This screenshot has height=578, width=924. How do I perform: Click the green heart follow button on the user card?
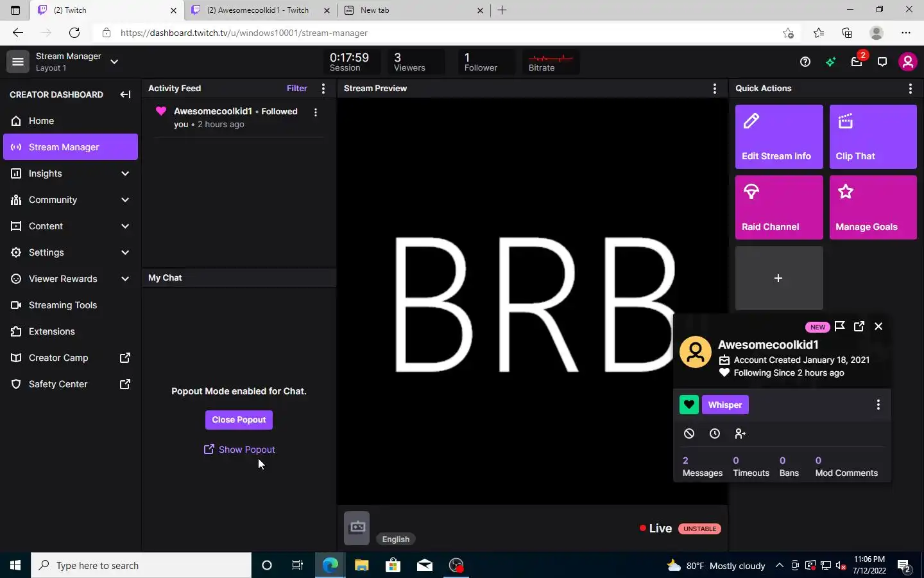click(x=689, y=405)
